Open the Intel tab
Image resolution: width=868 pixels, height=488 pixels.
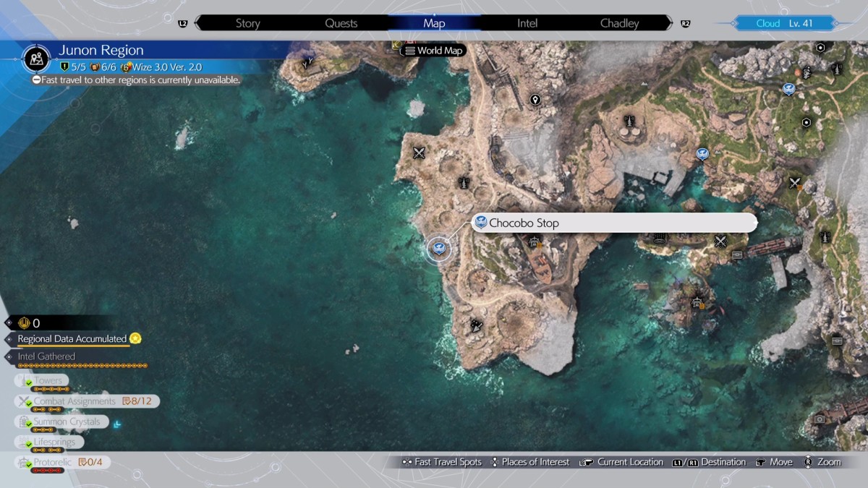tap(527, 23)
